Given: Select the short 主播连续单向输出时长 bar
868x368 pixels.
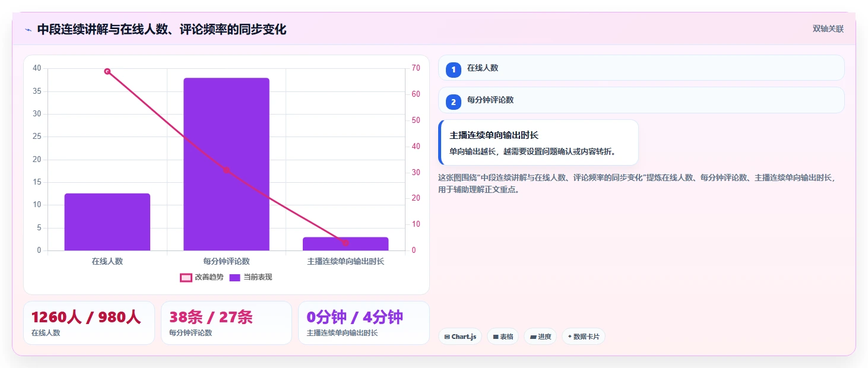Looking at the screenshot, I should 345,244.
